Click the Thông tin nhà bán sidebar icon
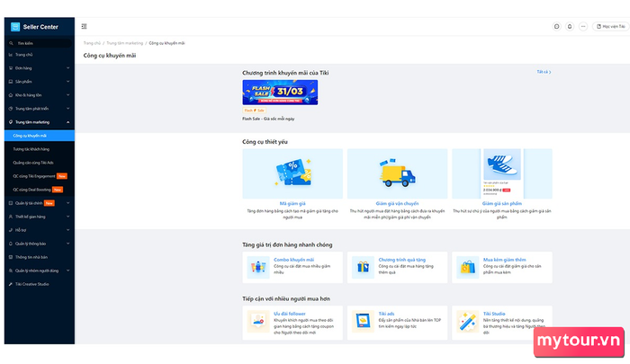The width and height of the screenshot is (630, 364). click(11, 257)
